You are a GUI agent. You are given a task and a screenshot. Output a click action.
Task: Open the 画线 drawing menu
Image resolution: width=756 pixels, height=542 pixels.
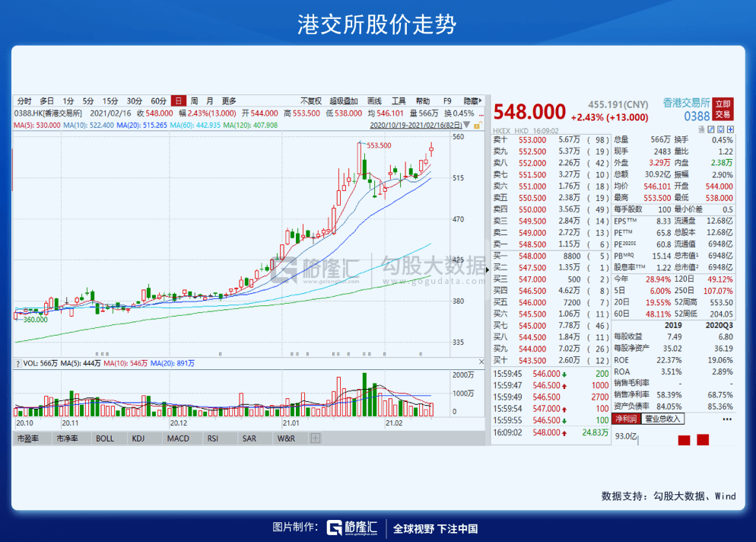click(375, 101)
